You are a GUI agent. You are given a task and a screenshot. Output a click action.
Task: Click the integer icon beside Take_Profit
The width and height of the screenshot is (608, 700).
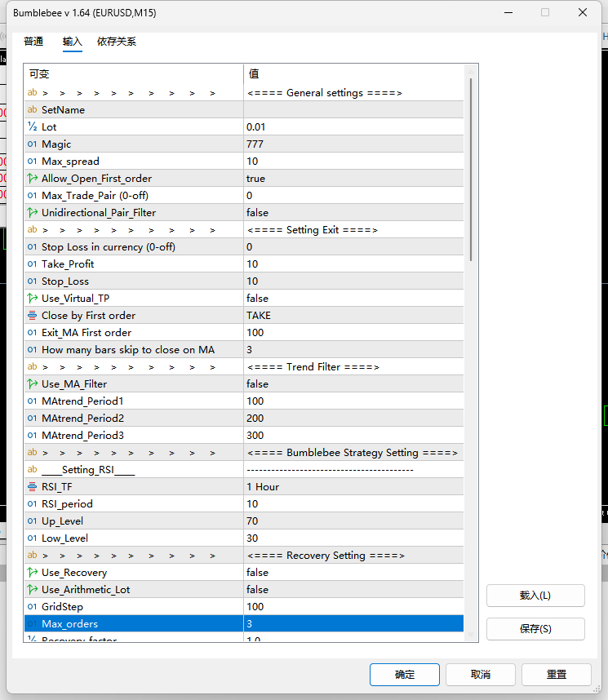(32, 264)
